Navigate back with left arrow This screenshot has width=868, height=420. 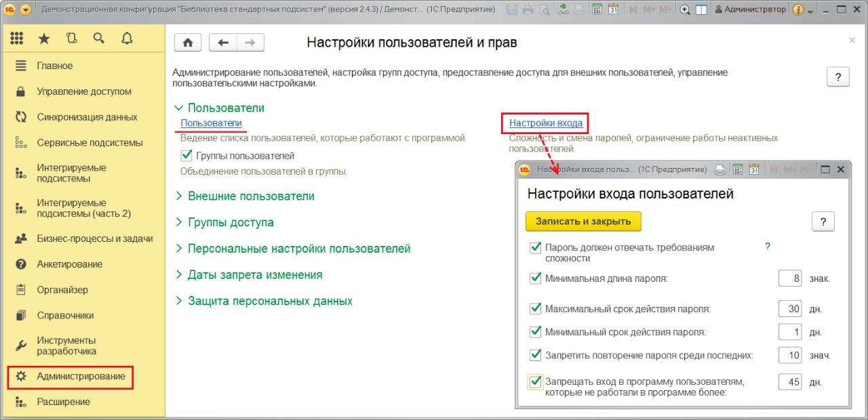coord(223,43)
